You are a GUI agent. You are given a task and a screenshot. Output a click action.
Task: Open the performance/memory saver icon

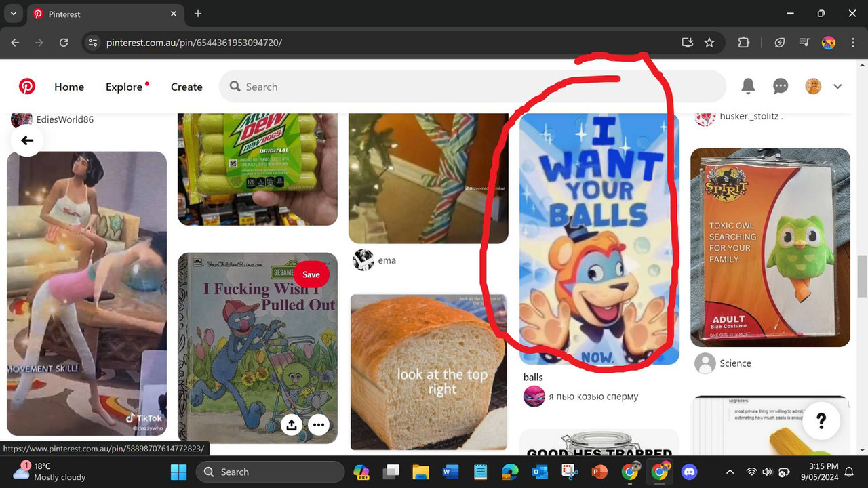pos(780,42)
